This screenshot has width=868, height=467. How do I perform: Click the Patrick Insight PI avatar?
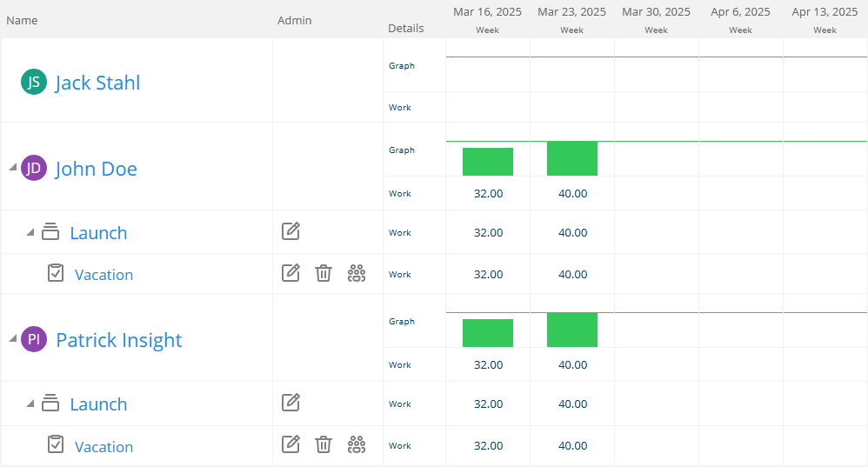pyautogui.click(x=34, y=339)
